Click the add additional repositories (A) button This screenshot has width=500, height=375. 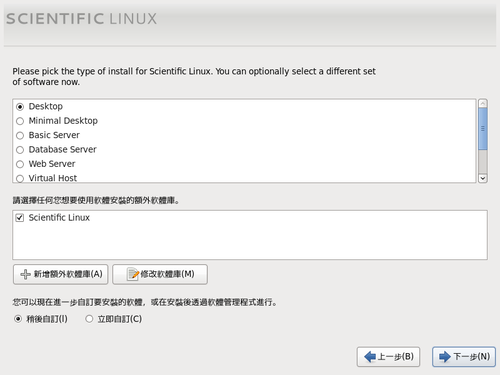pos(61,274)
